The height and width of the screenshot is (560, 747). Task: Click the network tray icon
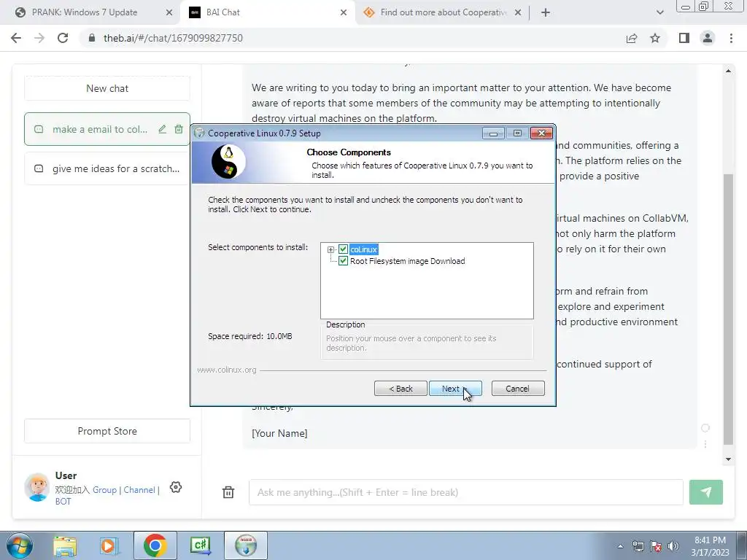coord(638,546)
